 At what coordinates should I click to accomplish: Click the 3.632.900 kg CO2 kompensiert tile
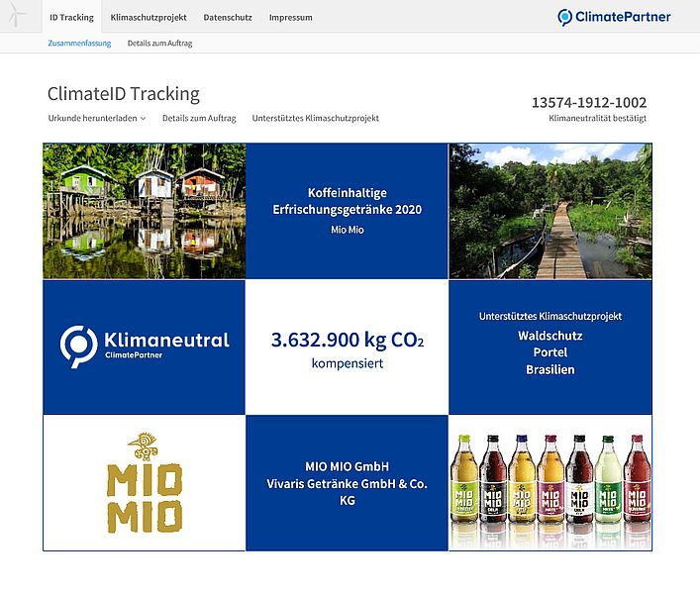click(347, 346)
